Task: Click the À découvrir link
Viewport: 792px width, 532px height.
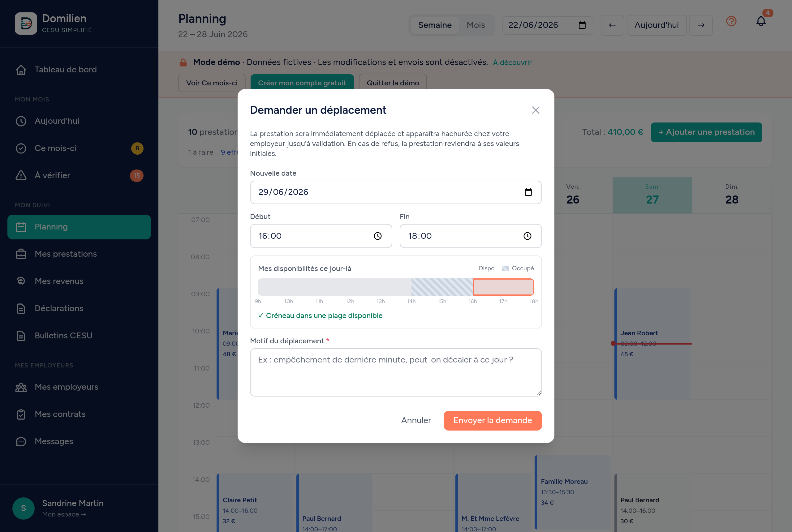Action: 512,62
